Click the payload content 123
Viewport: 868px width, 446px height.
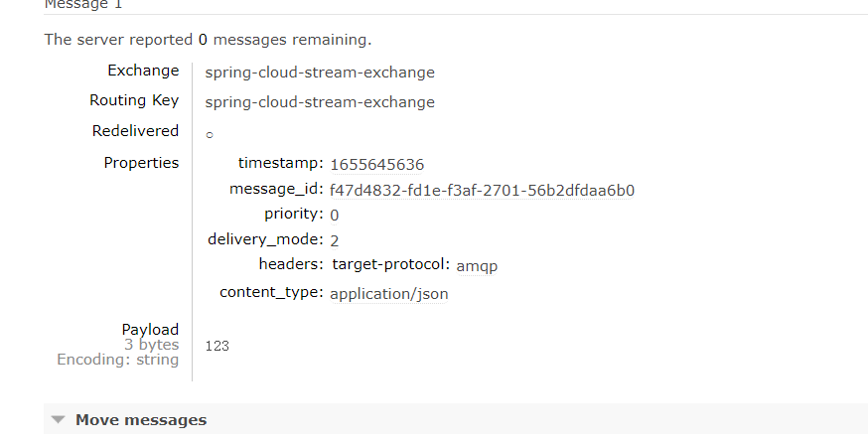[x=217, y=346]
